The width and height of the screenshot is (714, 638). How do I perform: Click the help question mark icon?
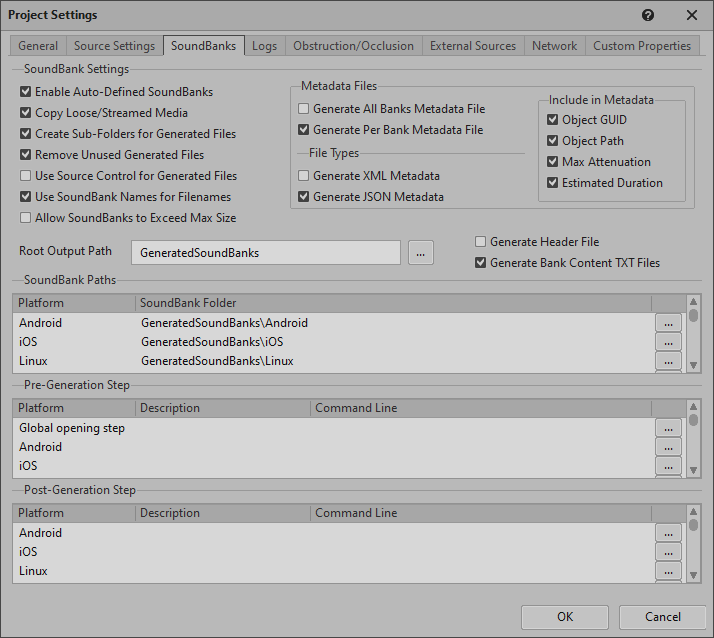pyautogui.click(x=648, y=15)
